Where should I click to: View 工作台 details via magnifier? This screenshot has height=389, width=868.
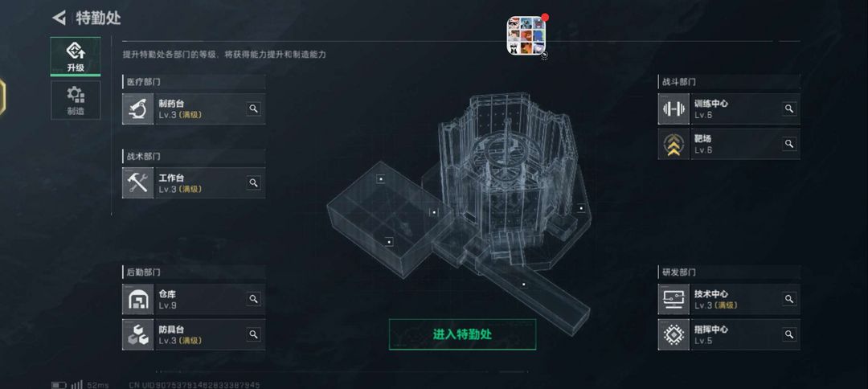[x=253, y=182]
